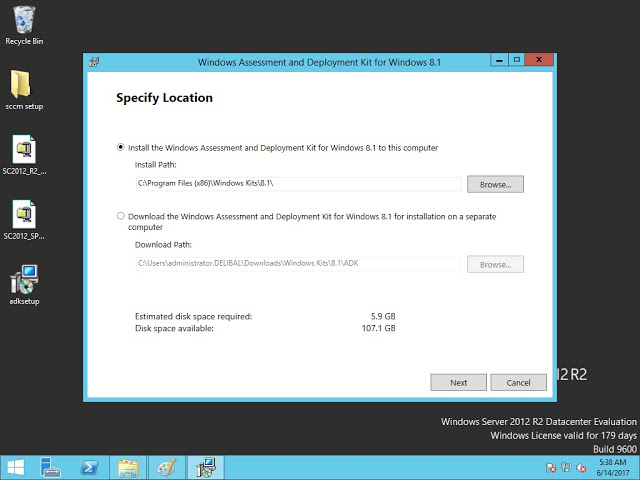Switch to the ADK setup taskbar item
Viewport: 640px width, 480px height.
click(x=206, y=467)
